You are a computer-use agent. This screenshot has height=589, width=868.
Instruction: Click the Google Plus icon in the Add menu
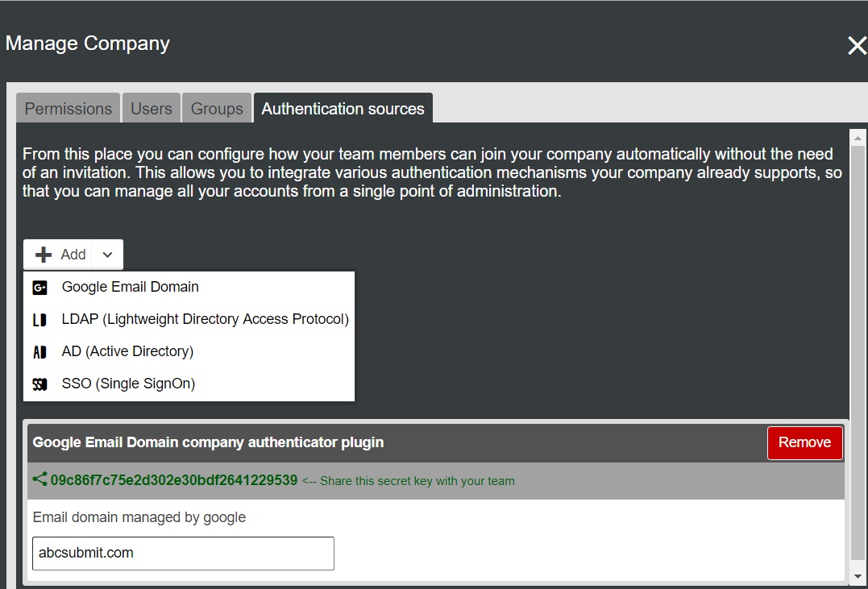point(39,287)
